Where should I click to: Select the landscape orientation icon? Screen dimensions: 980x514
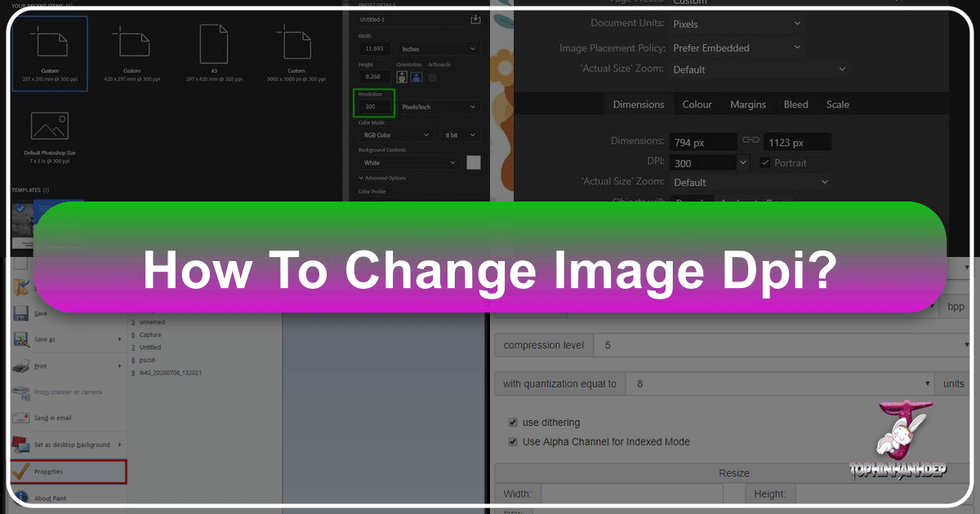(x=416, y=76)
